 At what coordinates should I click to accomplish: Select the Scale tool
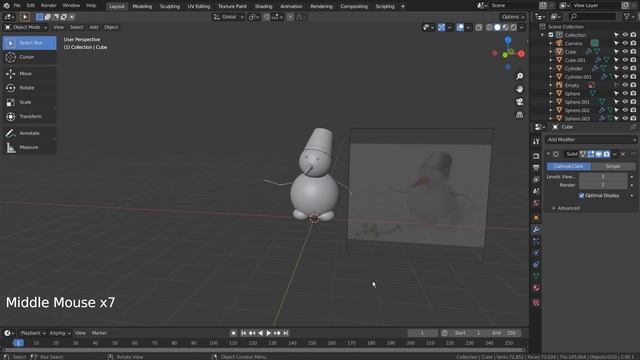pos(29,102)
